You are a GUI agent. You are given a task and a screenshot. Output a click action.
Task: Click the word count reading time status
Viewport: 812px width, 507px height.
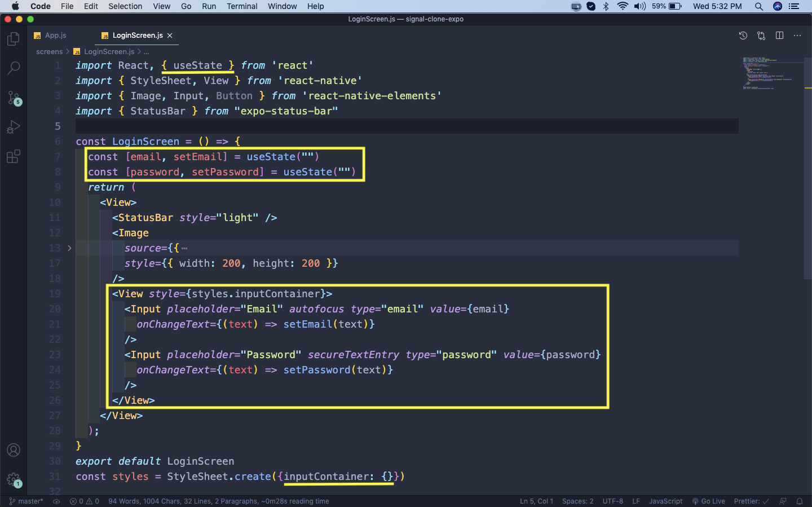[x=219, y=501]
